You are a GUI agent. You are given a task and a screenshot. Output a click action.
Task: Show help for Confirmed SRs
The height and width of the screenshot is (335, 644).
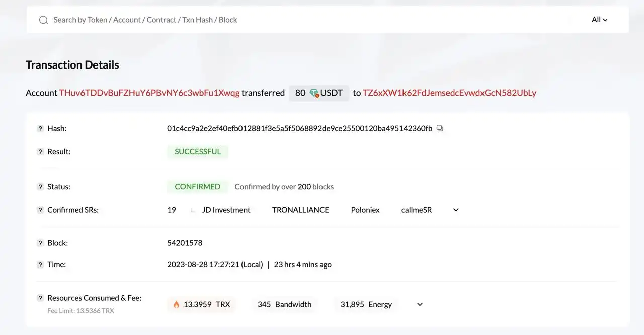click(40, 210)
